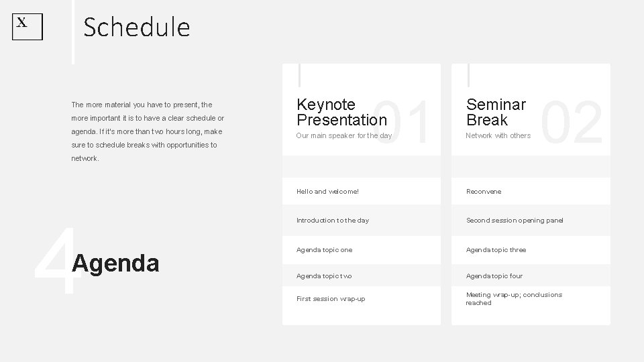Select the 'Network with others' subtitle
The image size is (644, 362).
pos(498,136)
